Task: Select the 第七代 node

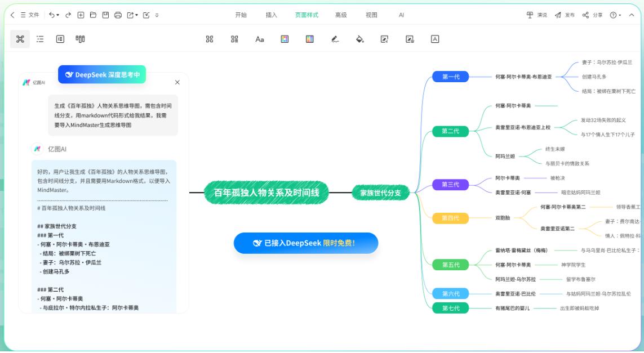Action: 451,309
